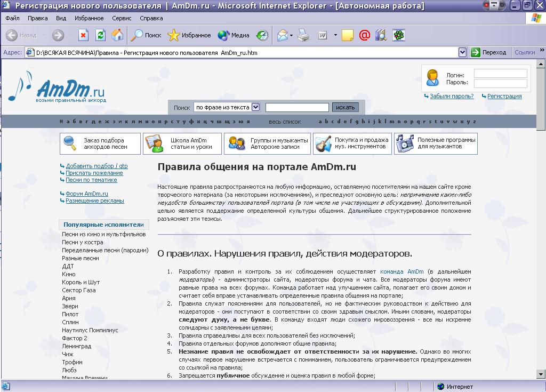The width and height of the screenshot is (546, 392).
Task: Click the site search text field
Action: coord(297,107)
